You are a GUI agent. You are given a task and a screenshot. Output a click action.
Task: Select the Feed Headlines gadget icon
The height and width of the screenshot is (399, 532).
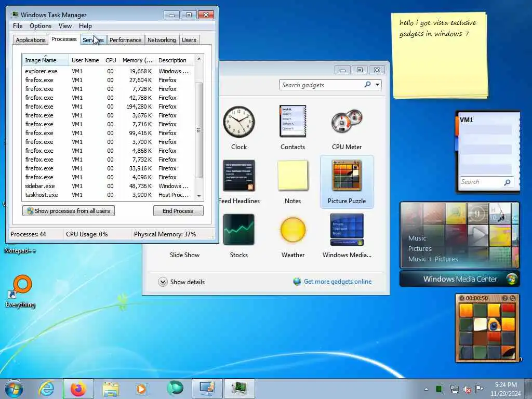tap(239, 176)
